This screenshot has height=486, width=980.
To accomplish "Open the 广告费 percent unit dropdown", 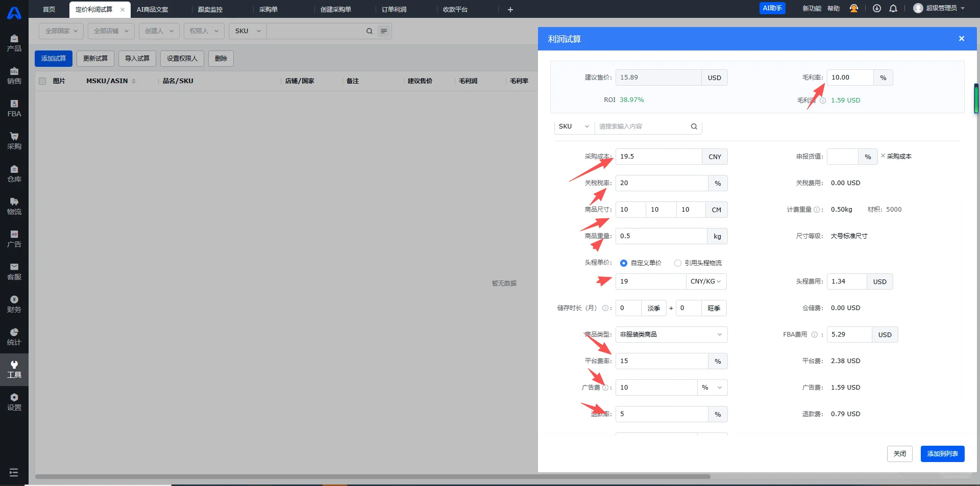I will point(712,388).
